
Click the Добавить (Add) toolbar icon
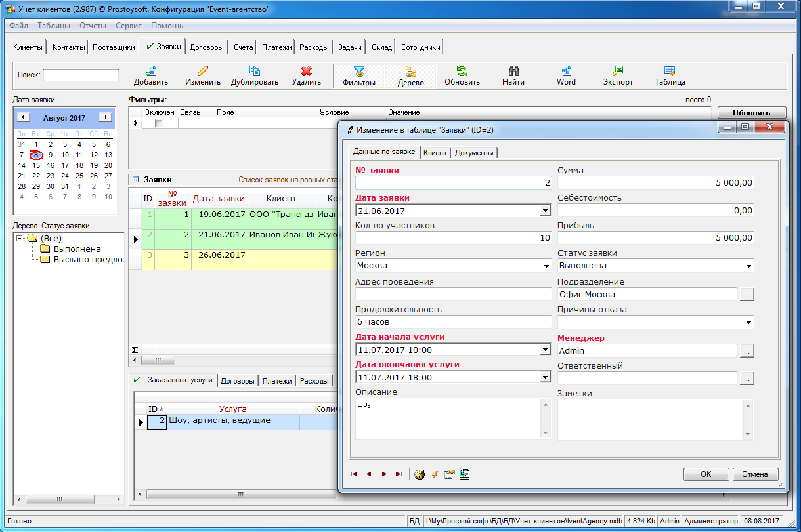(x=151, y=72)
